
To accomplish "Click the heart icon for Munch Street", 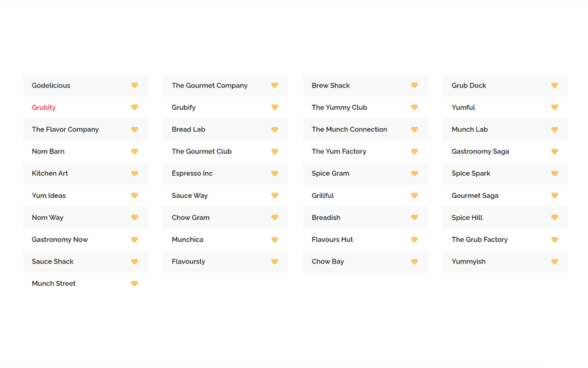I will click(x=134, y=283).
